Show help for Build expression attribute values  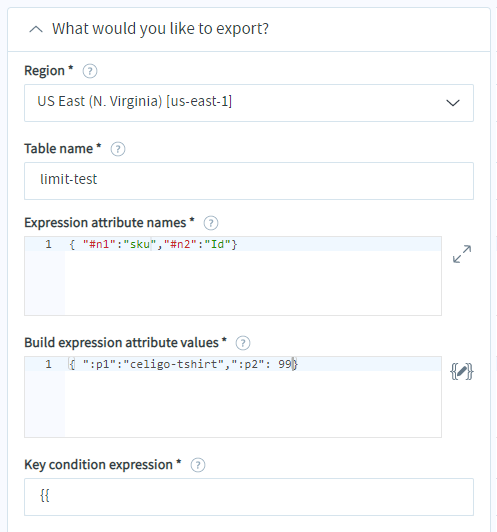click(243, 343)
